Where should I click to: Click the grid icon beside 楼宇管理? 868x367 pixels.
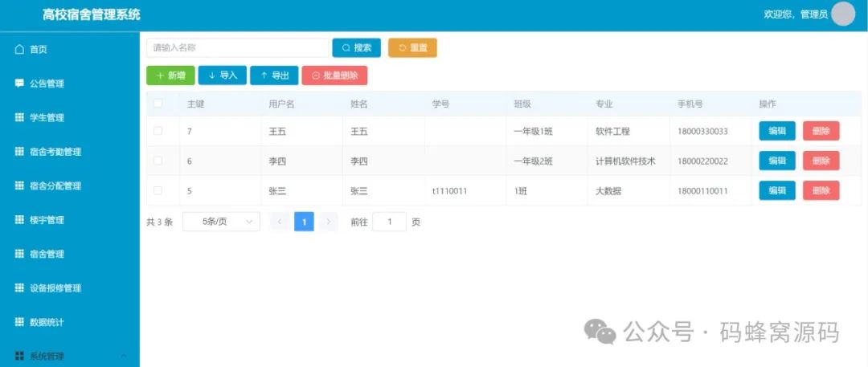[x=19, y=220]
